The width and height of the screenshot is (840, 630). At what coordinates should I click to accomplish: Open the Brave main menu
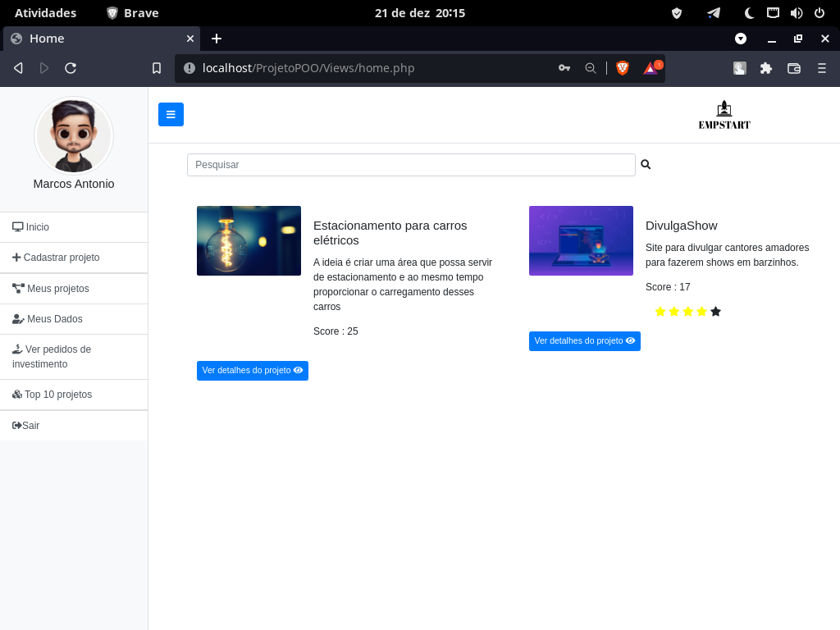(822, 68)
